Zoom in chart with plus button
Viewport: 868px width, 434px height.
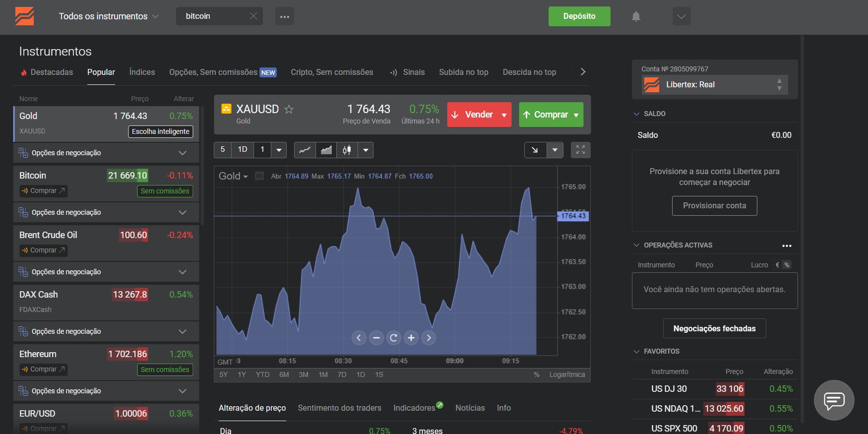pyautogui.click(x=411, y=338)
